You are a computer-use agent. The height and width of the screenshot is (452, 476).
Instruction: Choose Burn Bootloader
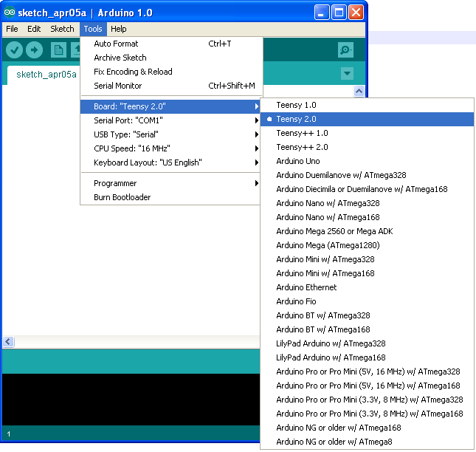(170, 197)
